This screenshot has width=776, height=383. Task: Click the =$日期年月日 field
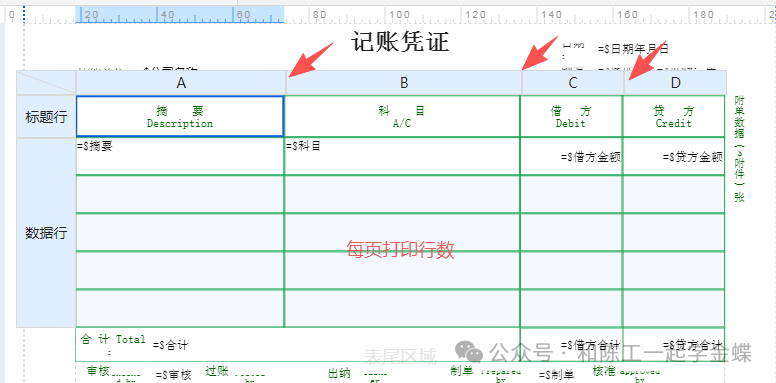(633, 48)
